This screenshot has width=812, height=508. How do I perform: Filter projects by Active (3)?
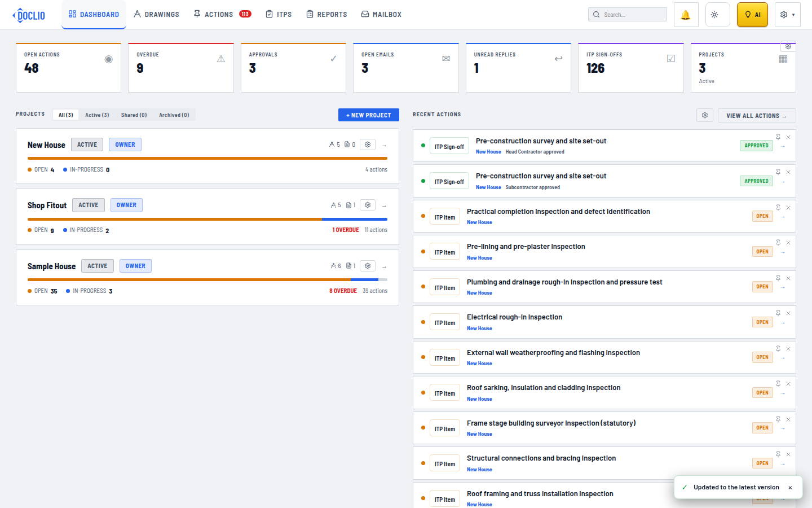(97, 115)
